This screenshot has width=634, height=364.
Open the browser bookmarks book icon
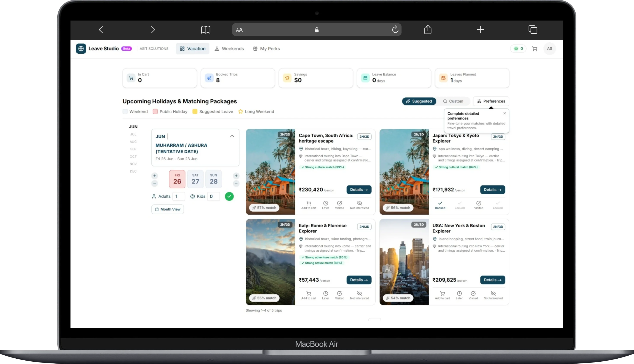(x=206, y=30)
